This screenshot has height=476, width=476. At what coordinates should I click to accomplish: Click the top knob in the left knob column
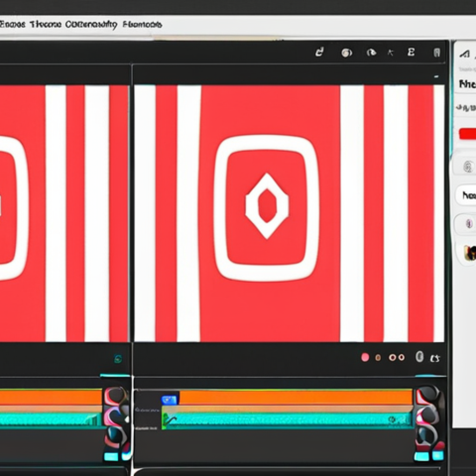(116, 397)
